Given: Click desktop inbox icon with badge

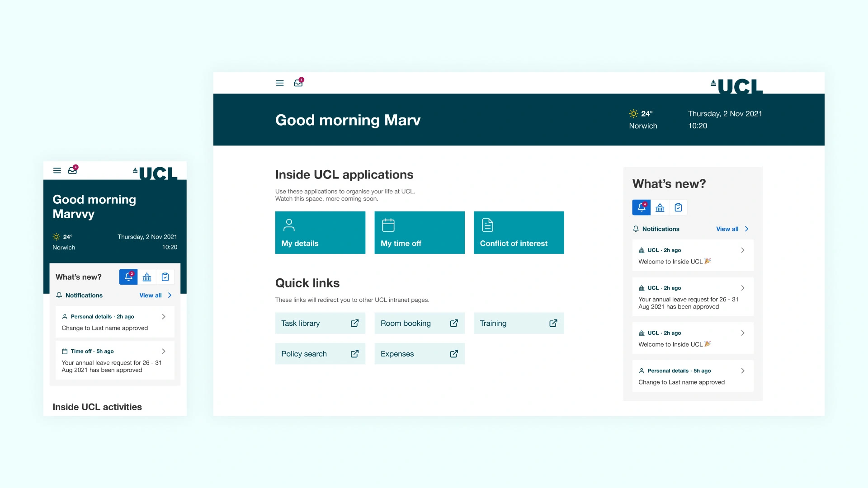Looking at the screenshot, I should pos(298,83).
